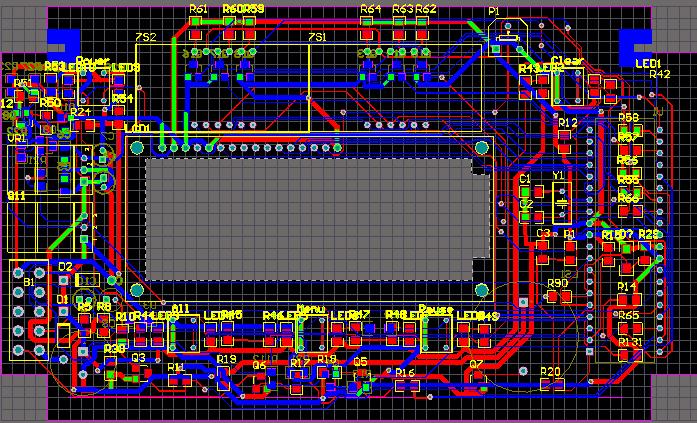Select the P1 component label
The width and height of the screenshot is (697, 423).
(x=494, y=12)
